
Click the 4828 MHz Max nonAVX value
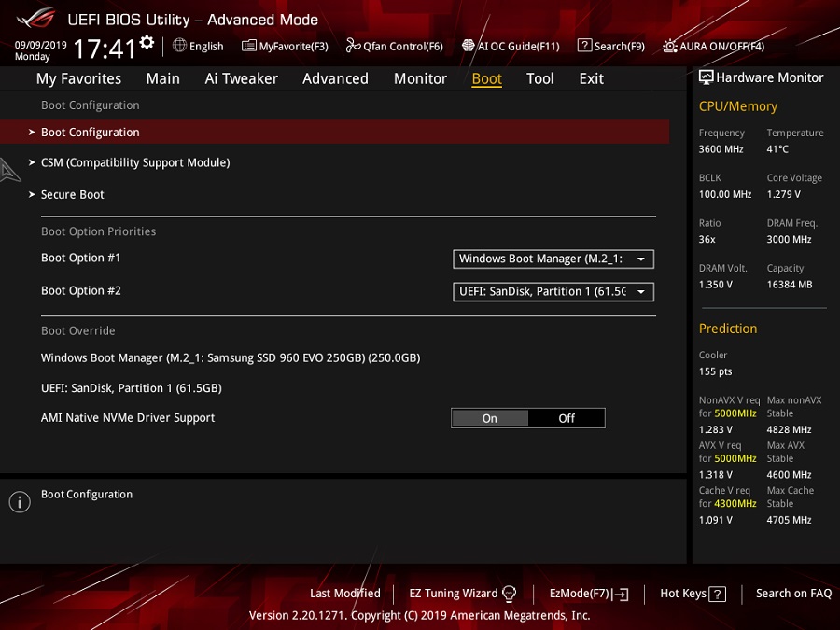tap(789, 429)
